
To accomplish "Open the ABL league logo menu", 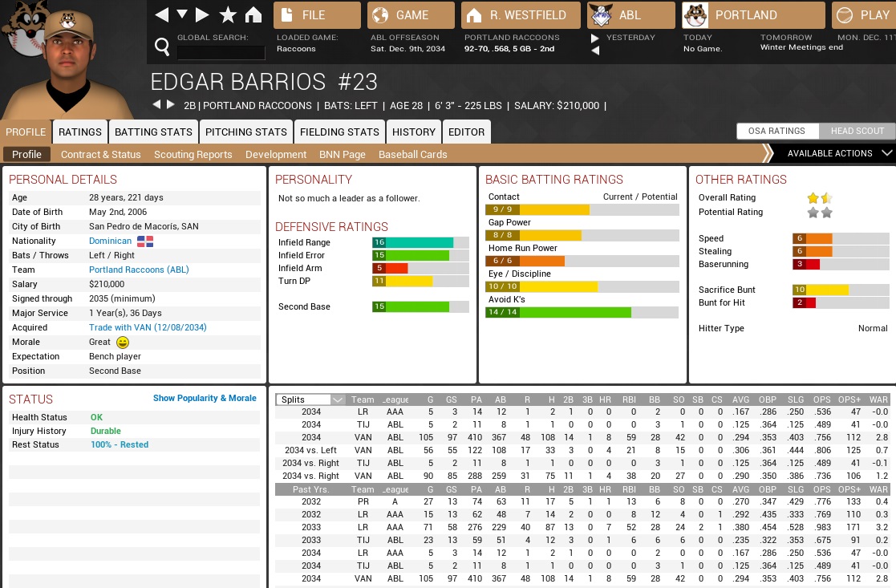I will tap(601, 15).
